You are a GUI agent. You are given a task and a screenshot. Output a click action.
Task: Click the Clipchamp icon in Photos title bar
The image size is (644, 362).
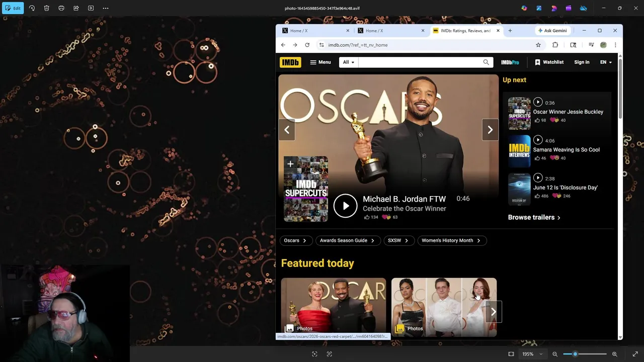pos(569,8)
